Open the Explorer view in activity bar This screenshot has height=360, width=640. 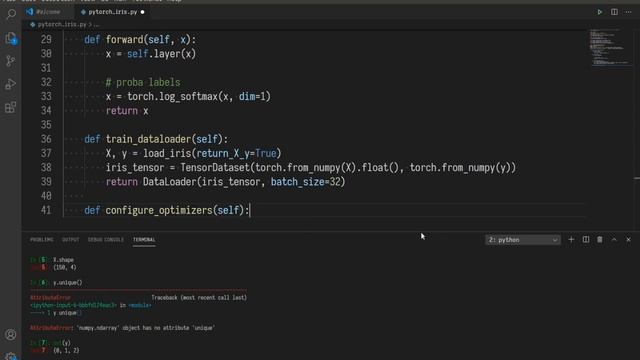coord(11,38)
